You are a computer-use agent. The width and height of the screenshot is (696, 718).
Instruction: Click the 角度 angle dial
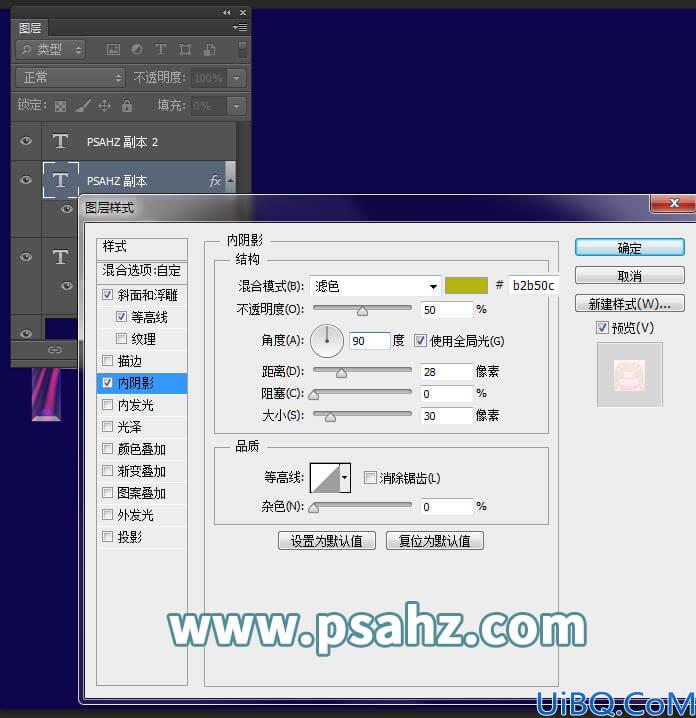(326, 341)
